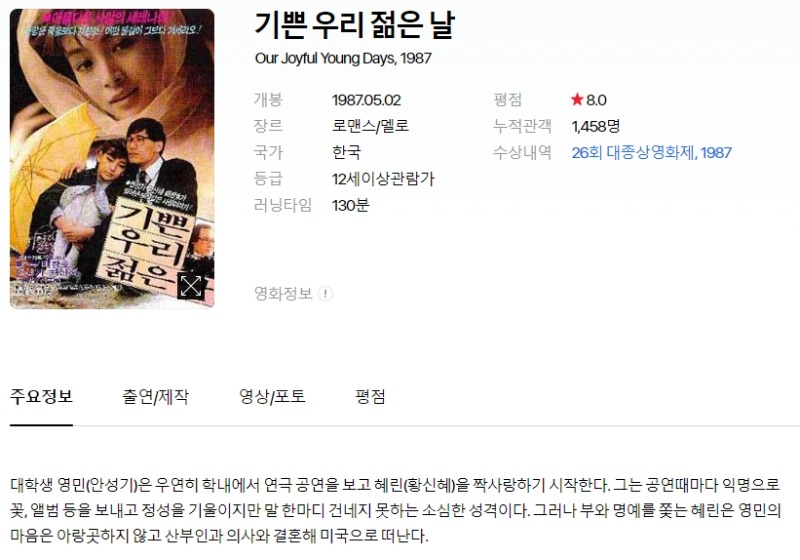Click the genre text 로맨스/멜로

click(370, 126)
